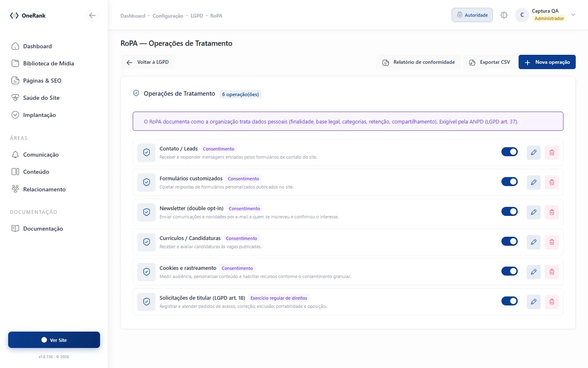Turn off the Newsletter (double opt-in) switch
588x368 pixels.
point(510,211)
